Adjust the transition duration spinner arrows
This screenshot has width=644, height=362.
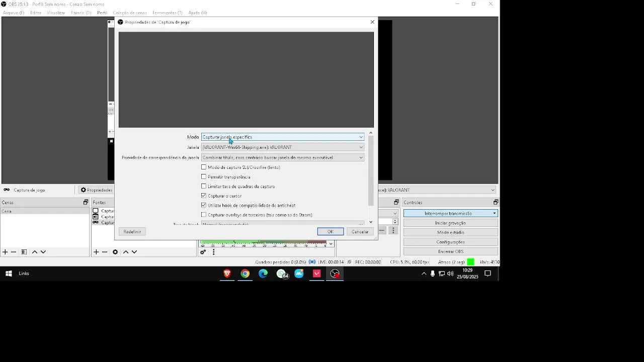(395, 222)
